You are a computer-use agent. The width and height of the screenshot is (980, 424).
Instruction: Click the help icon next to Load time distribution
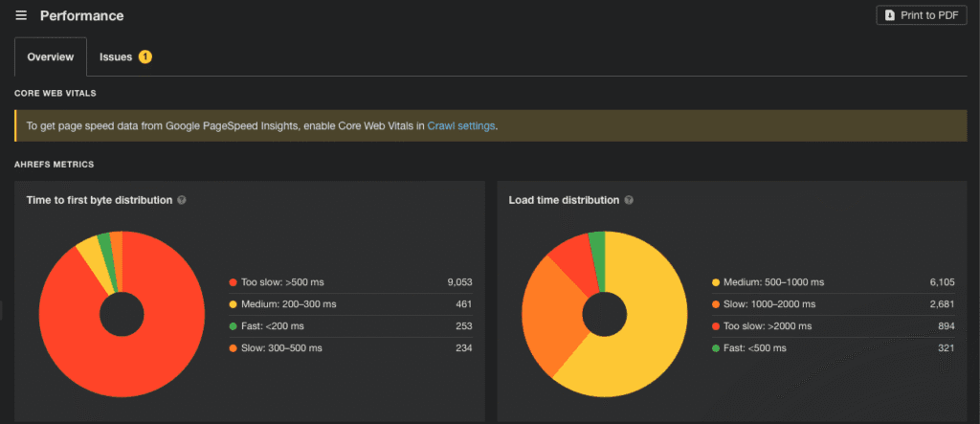coord(629,200)
